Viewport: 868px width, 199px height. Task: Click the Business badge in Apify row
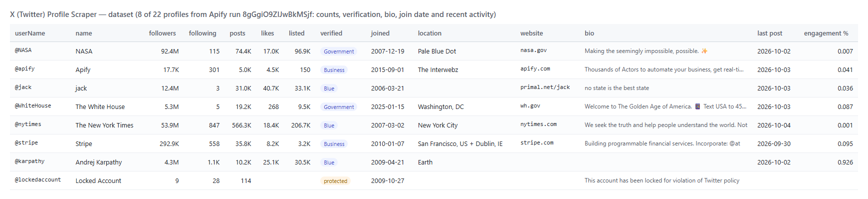tap(334, 70)
